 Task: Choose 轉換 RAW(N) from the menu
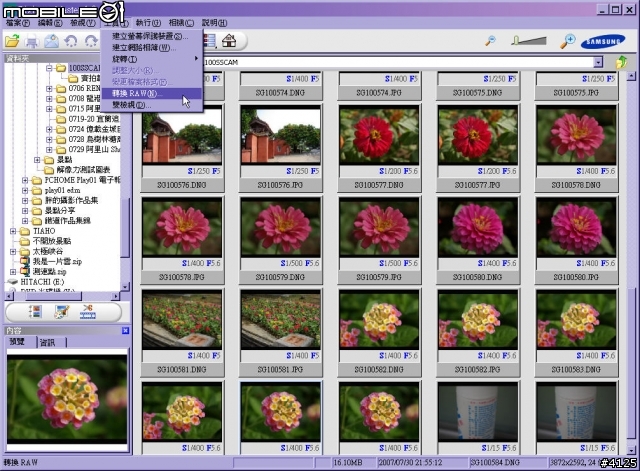[x=151, y=93]
